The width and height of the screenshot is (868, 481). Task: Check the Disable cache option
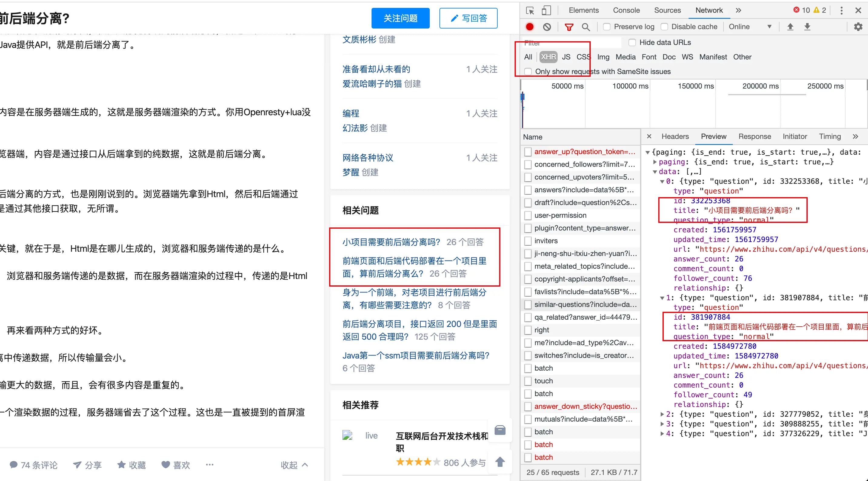click(x=664, y=27)
